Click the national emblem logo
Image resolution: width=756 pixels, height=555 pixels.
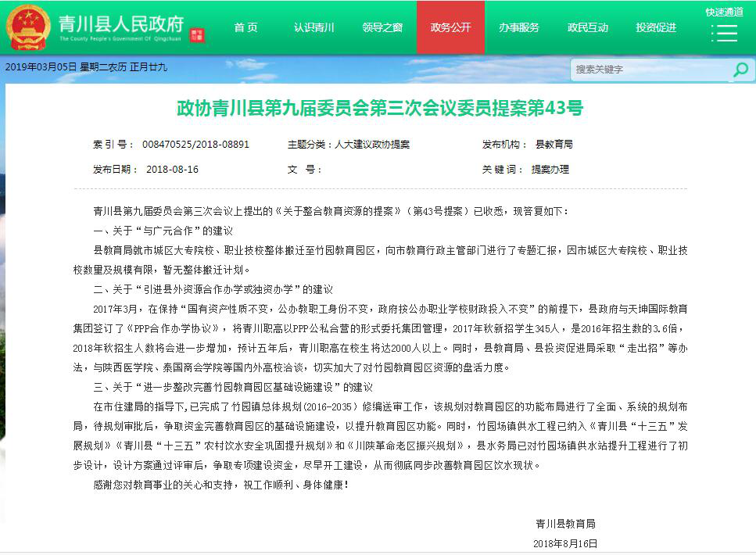28,27
